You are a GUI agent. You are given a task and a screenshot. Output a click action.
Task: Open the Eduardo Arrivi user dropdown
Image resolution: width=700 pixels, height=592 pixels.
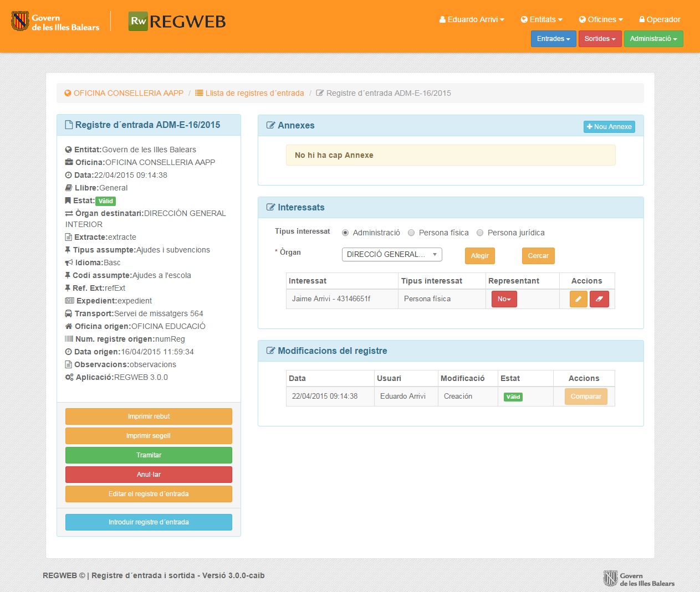coord(472,19)
